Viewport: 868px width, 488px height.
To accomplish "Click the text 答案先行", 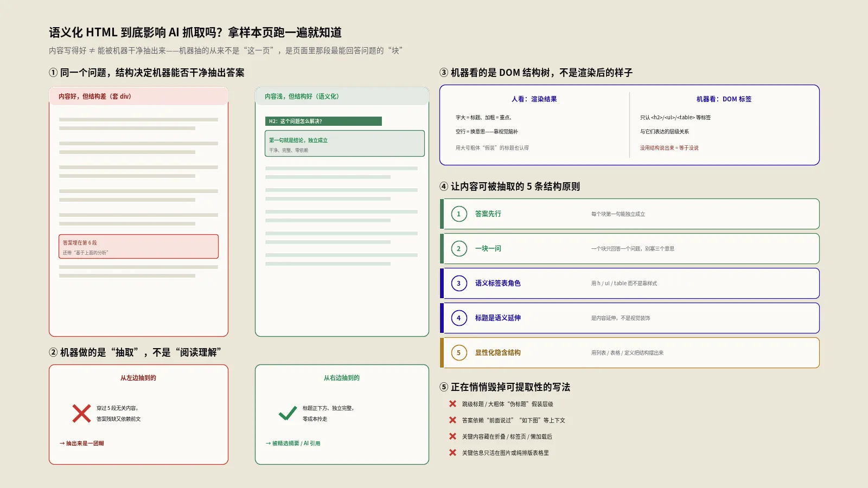I will [488, 214].
